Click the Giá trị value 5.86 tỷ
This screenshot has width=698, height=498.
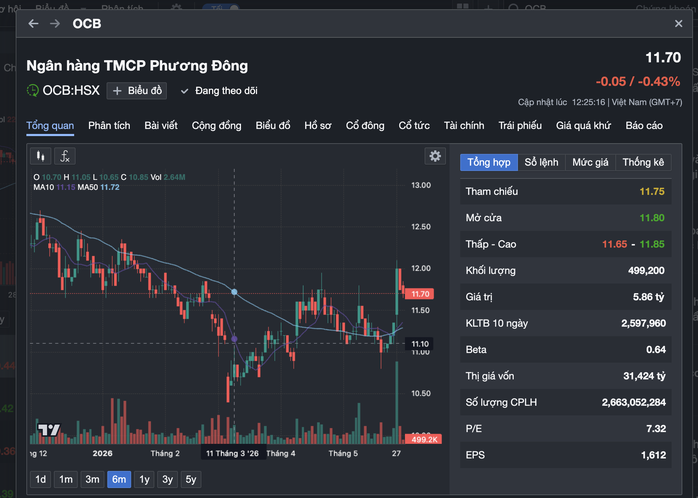tap(649, 297)
